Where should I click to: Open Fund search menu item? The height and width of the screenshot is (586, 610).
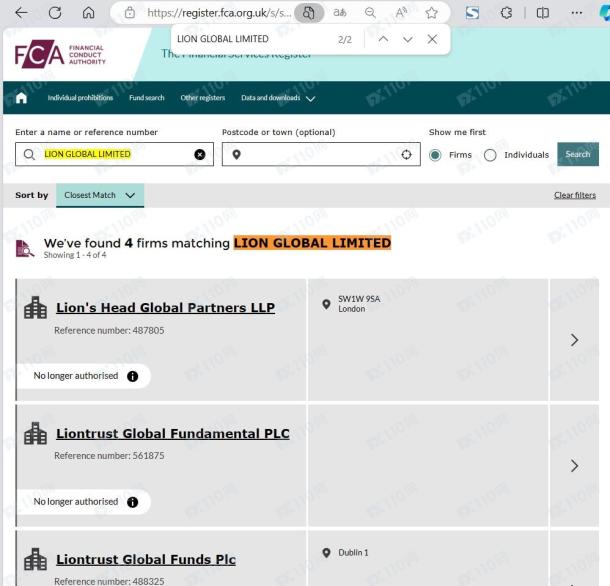point(147,98)
